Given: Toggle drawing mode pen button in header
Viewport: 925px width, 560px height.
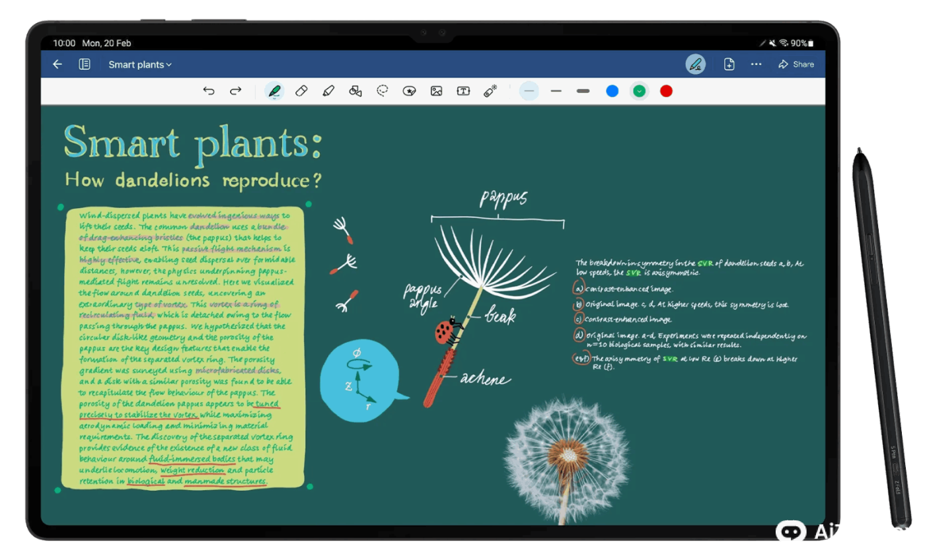Looking at the screenshot, I should tap(695, 64).
